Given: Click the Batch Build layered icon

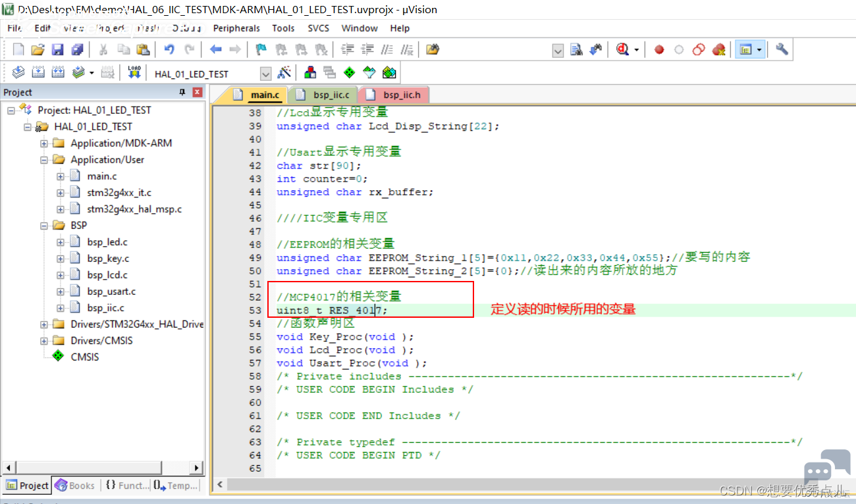Looking at the screenshot, I should point(79,72).
